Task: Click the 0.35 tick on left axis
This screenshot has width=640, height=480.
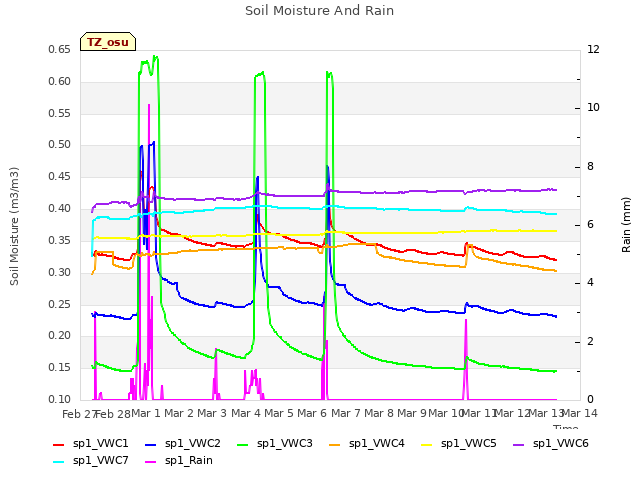Action: 60,240
